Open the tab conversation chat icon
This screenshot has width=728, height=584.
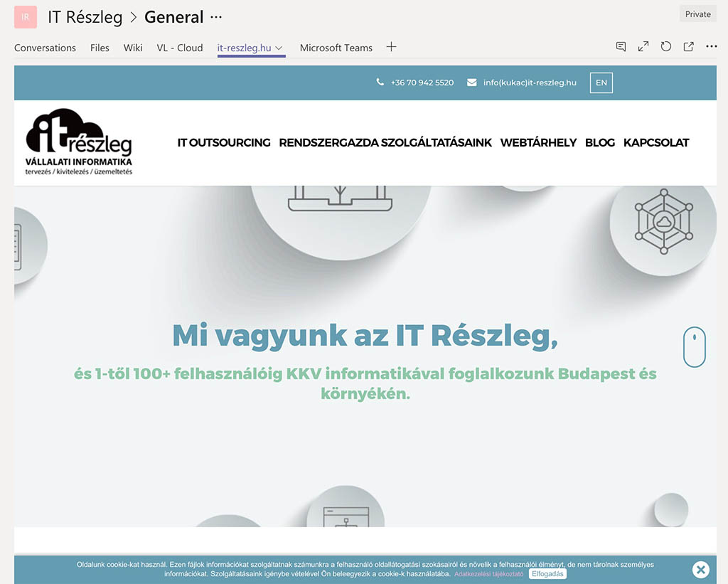tap(621, 47)
